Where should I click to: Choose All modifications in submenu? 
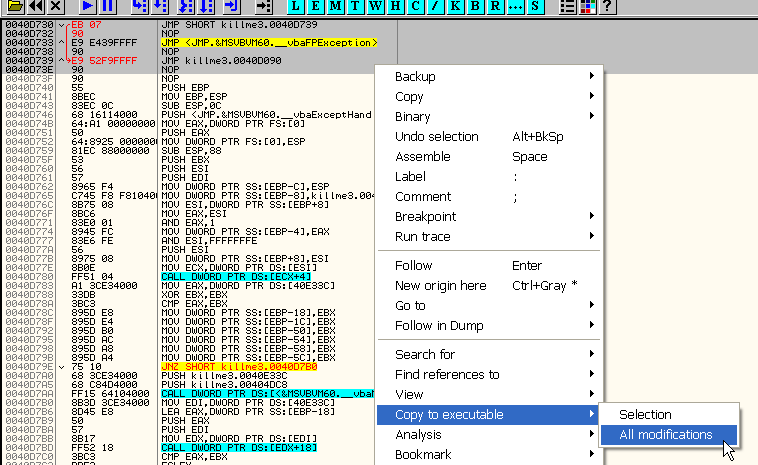click(x=666, y=435)
